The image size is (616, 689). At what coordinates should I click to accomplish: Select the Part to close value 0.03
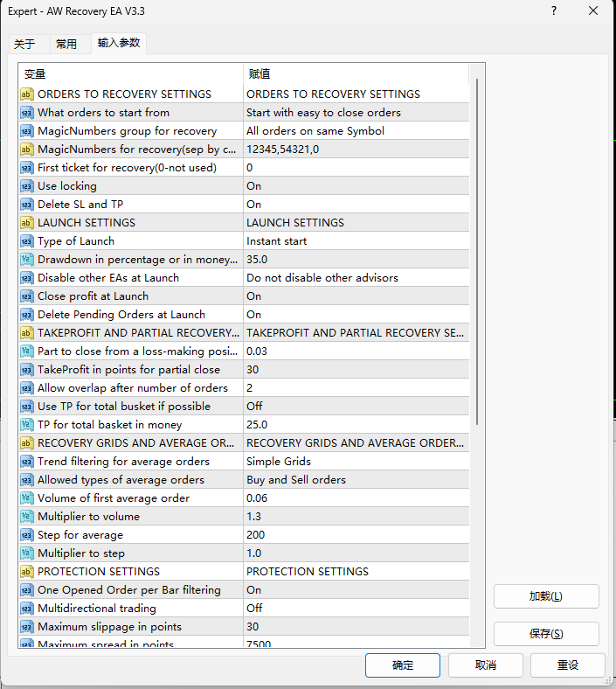coord(356,351)
